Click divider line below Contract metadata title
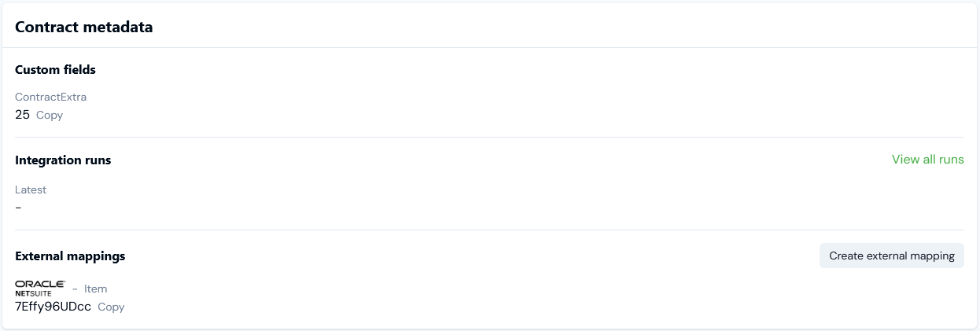The height and width of the screenshot is (331, 980). pyautogui.click(x=489, y=47)
